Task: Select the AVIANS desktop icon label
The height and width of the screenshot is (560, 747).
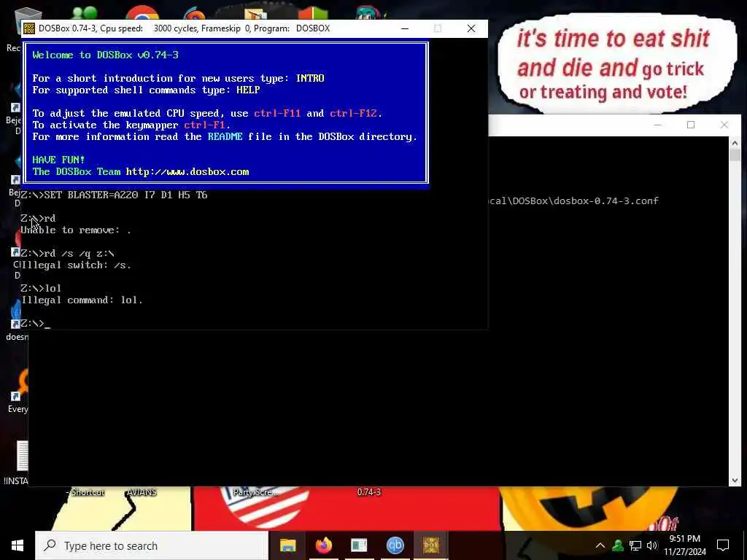Action: 142,492
